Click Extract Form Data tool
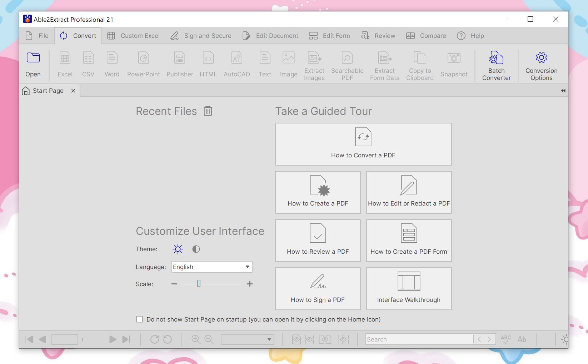Viewport: 588px width, 364px height. [x=385, y=66]
